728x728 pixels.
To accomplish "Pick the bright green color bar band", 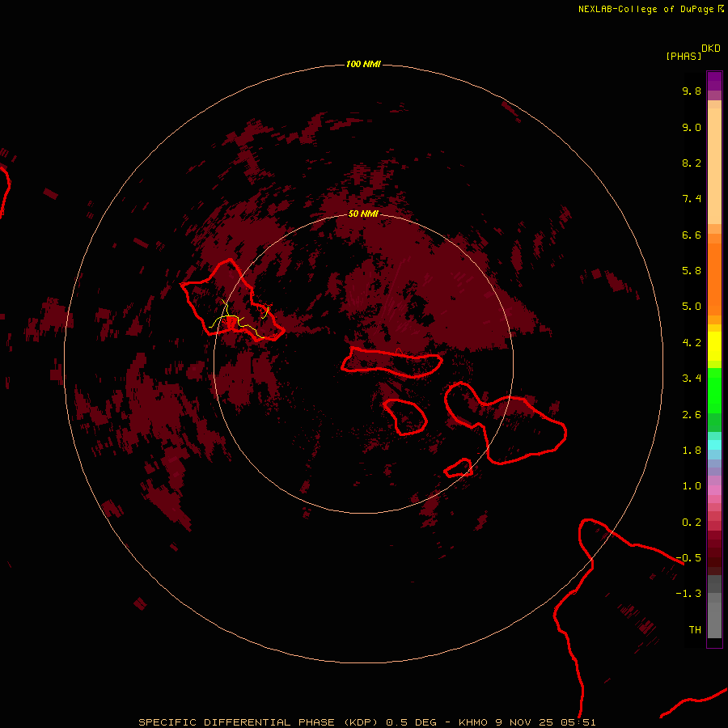I will (x=714, y=390).
